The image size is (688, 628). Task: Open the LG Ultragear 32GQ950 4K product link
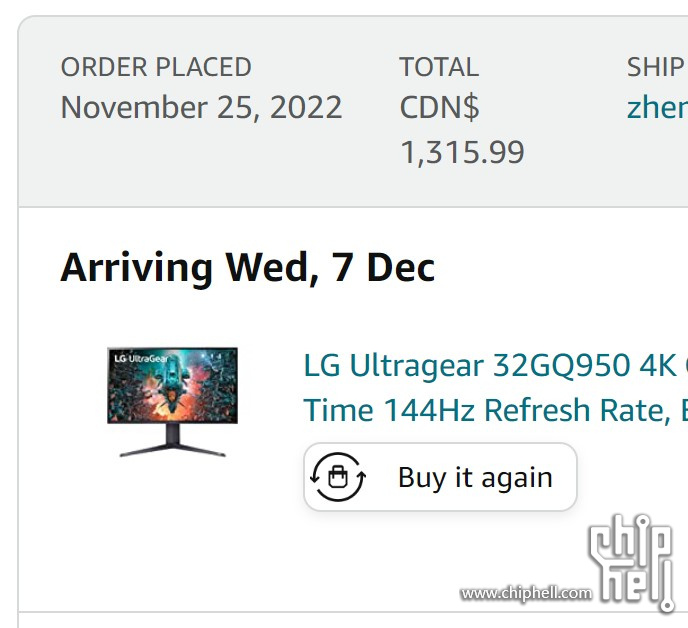click(496, 365)
